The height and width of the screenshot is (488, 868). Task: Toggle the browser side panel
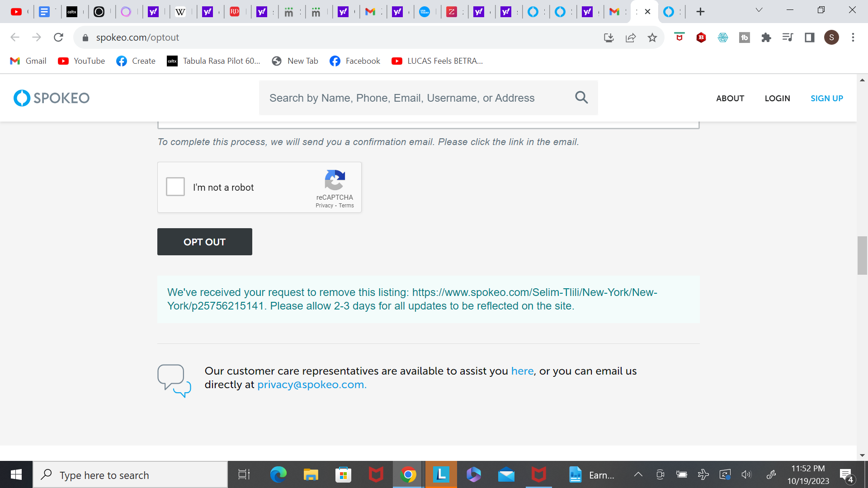tap(809, 38)
